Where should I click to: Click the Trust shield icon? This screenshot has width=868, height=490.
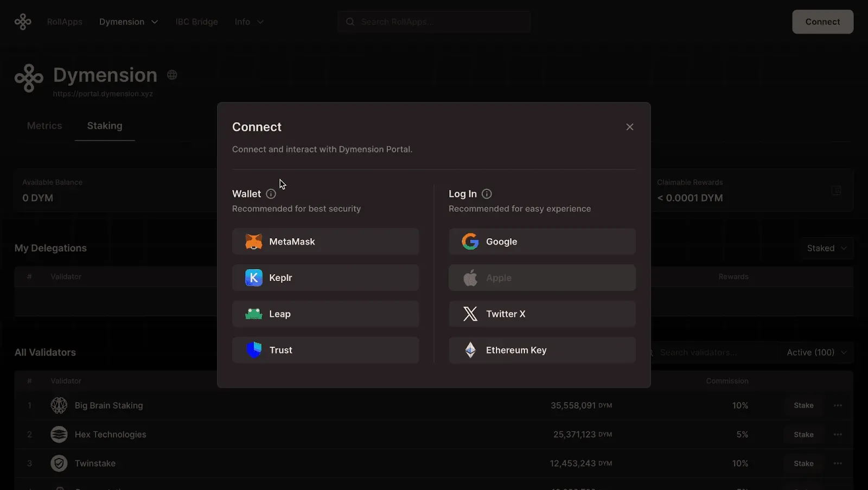(x=253, y=350)
